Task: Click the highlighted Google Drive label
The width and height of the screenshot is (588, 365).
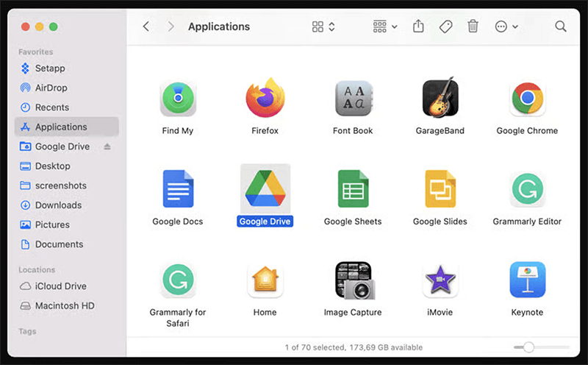Action: tap(265, 222)
